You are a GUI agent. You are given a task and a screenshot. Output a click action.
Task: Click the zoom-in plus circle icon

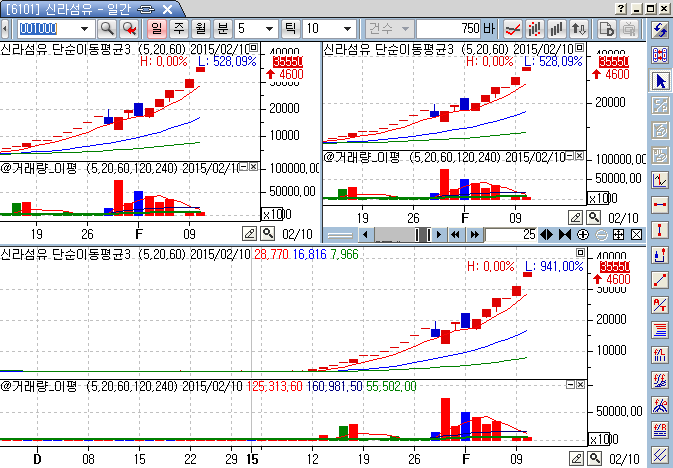tap(582, 234)
